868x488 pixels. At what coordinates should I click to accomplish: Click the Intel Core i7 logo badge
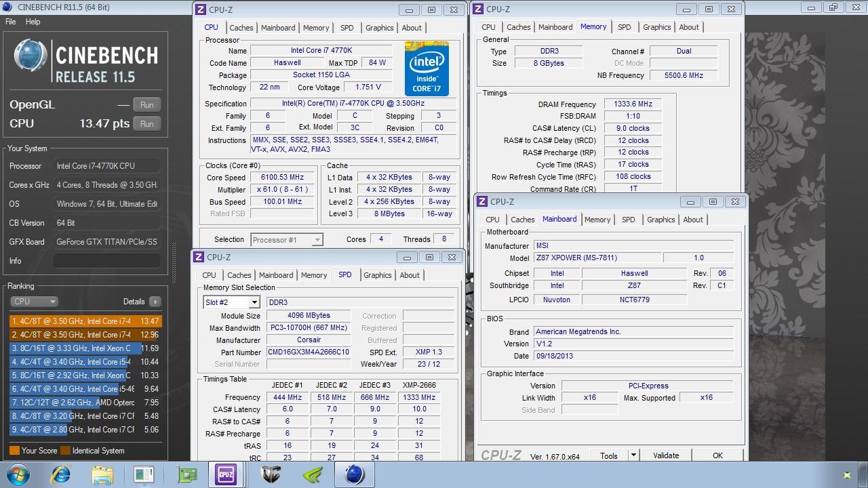427,68
